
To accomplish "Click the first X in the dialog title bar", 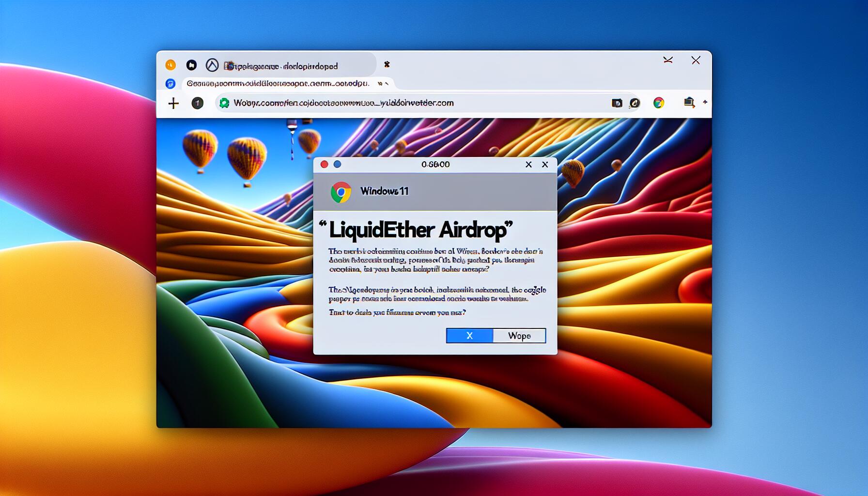I will click(528, 165).
